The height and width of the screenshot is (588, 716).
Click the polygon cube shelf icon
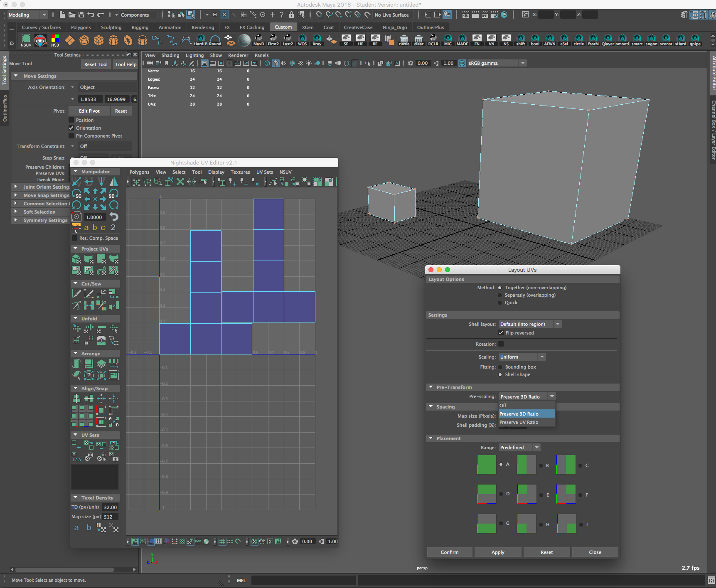pyautogui.click(x=99, y=40)
